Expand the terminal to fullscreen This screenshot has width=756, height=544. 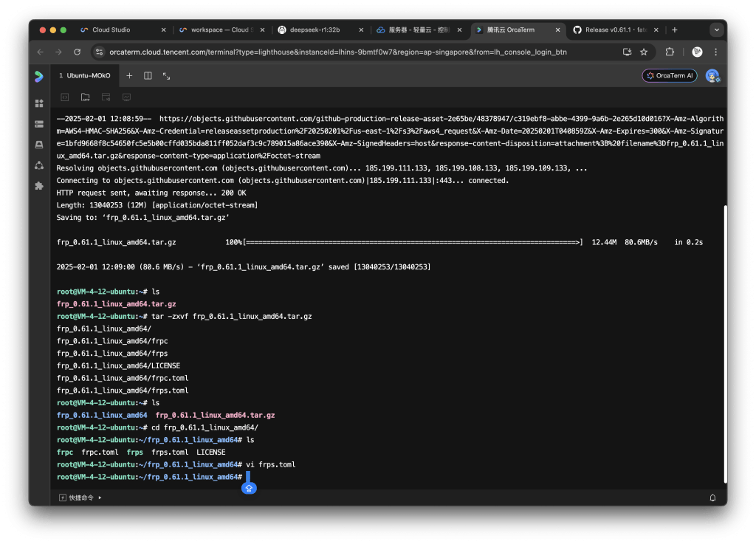(166, 75)
